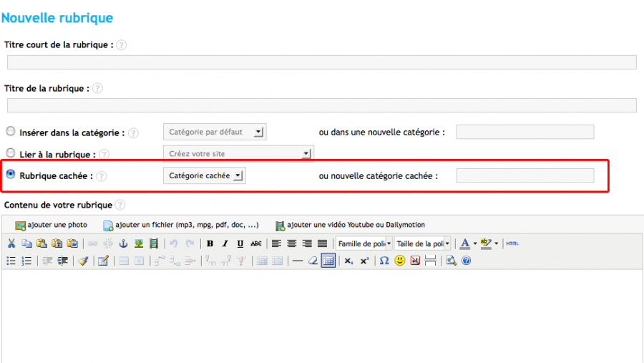Click 'ajouter une vidéo Youtube ou Dailymotion'
The height and width of the screenshot is (363, 644).
tap(351, 225)
